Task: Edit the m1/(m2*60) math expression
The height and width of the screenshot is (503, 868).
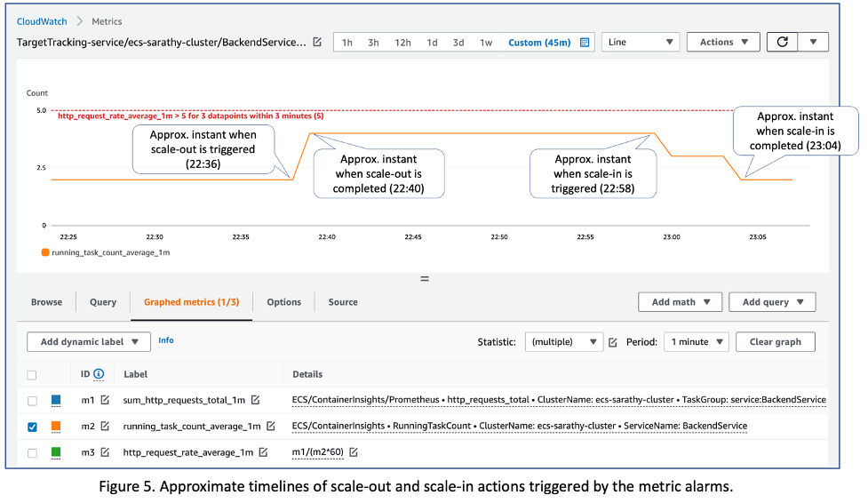Action: point(354,452)
